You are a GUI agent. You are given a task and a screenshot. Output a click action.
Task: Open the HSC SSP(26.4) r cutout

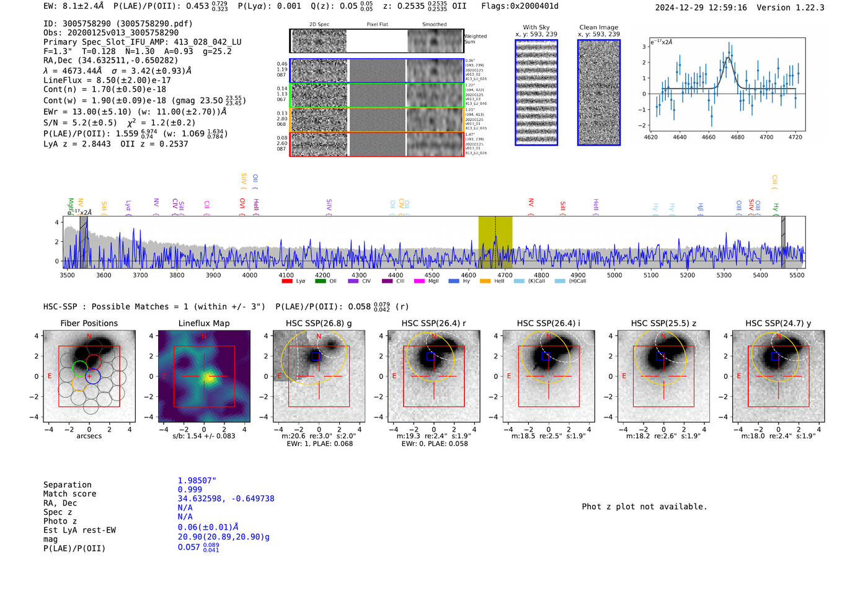[434, 376]
